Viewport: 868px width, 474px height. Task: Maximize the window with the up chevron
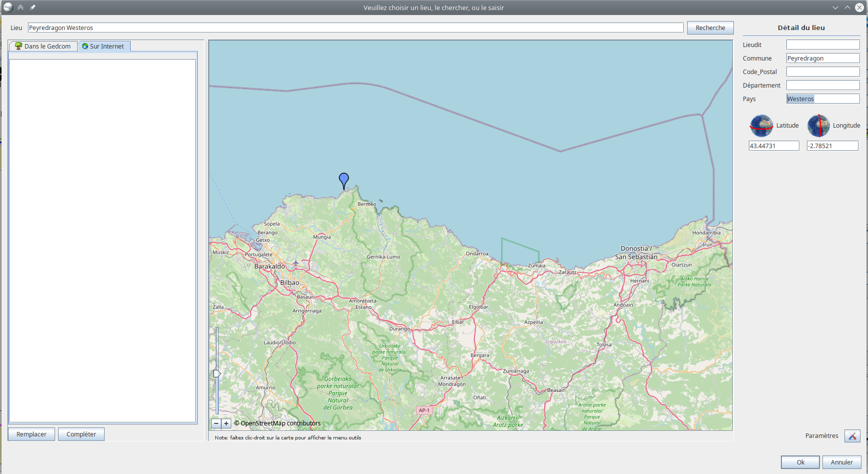click(x=847, y=8)
